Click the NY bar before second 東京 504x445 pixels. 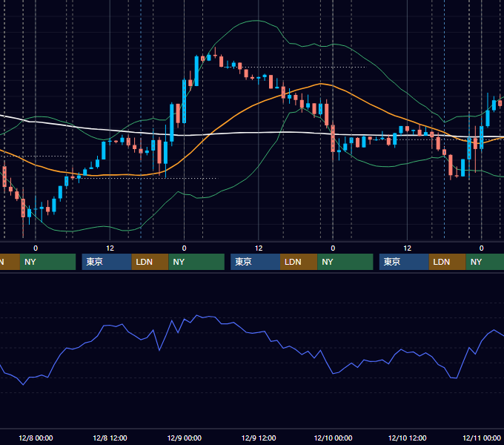pyautogui.click(x=196, y=262)
